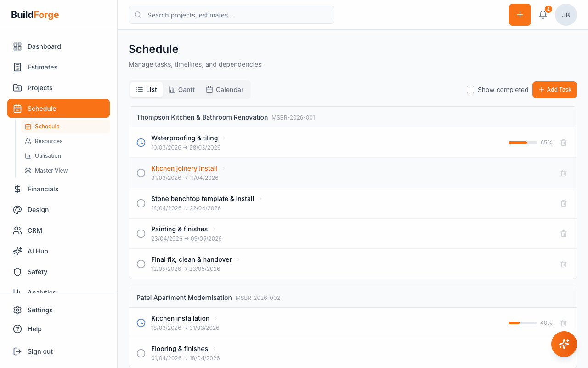Mark Flooring & finishes as complete
This screenshot has width=588, height=368.
point(141,353)
